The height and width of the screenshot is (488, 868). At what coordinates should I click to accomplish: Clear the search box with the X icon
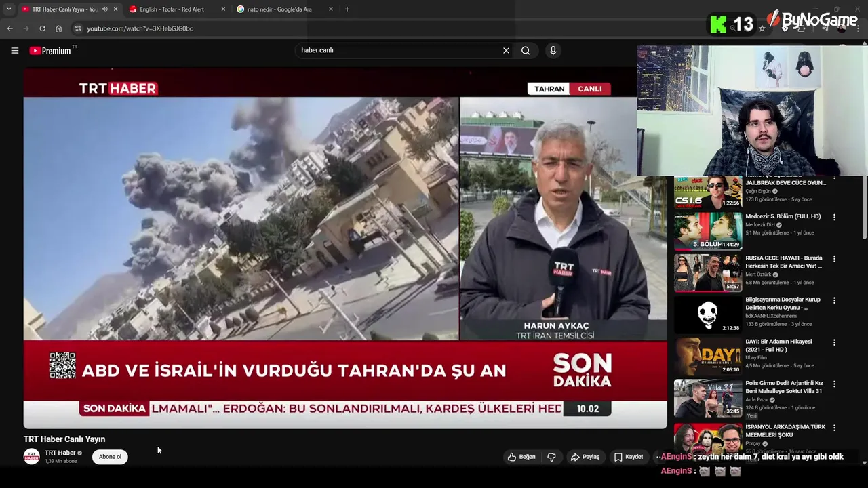[x=506, y=50]
